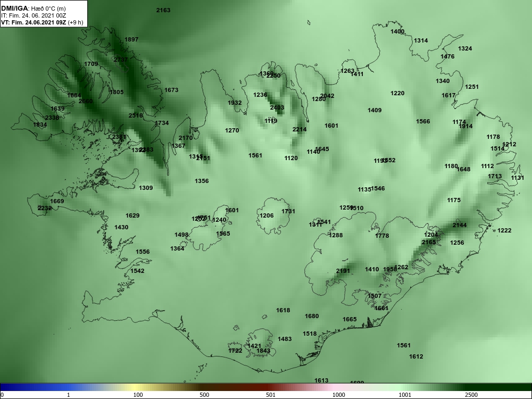Click the map value 1410
This screenshot has height=399, width=532.
(x=372, y=269)
